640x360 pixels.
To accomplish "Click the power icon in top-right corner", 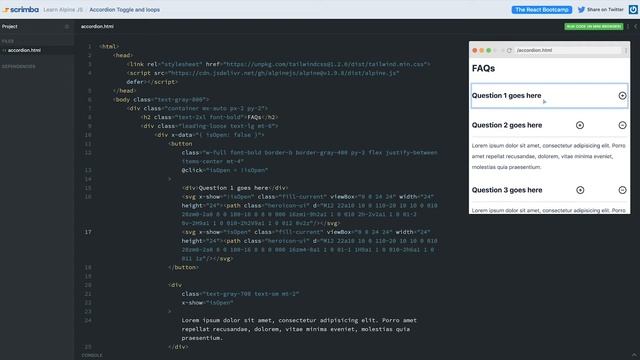I will 633,9.
